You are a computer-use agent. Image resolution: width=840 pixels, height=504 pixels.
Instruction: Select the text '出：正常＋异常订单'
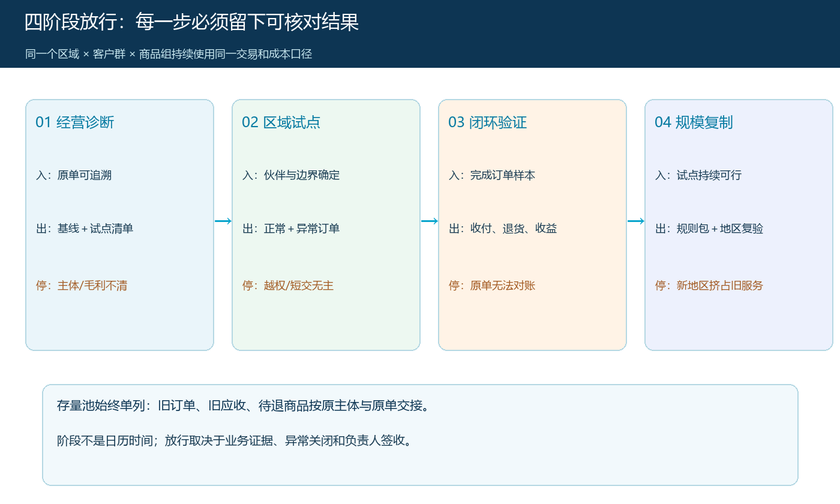(x=291, y=229)
